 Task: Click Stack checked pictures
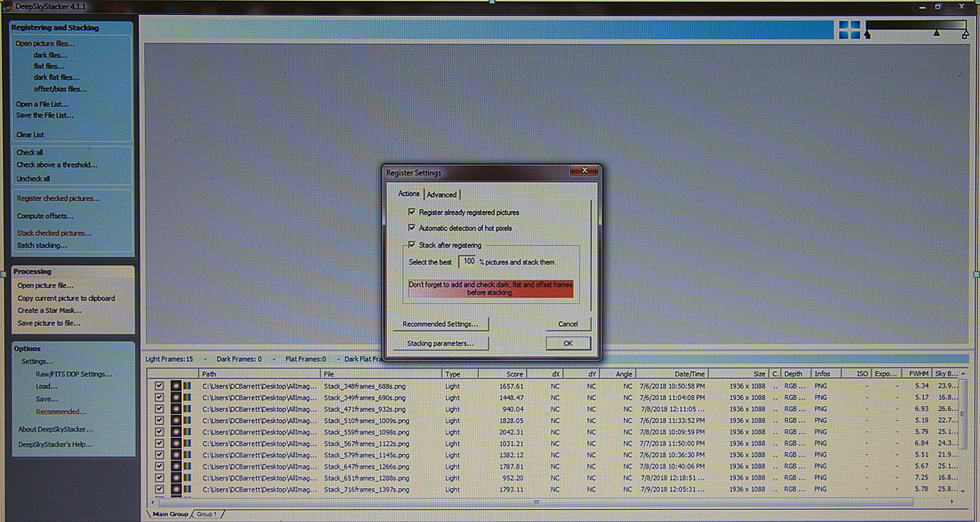click(54, 233)
